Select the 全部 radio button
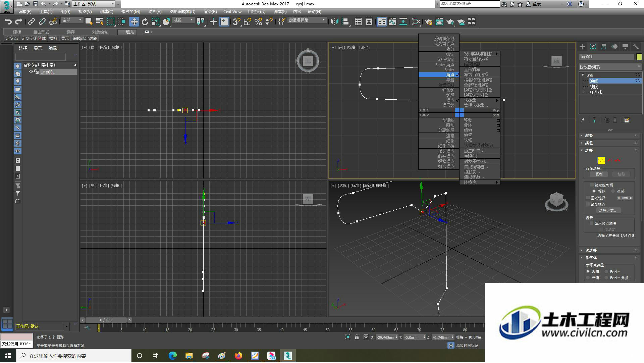Image resolution: width=644 pixels, height=363 pixels. (613, 191)
